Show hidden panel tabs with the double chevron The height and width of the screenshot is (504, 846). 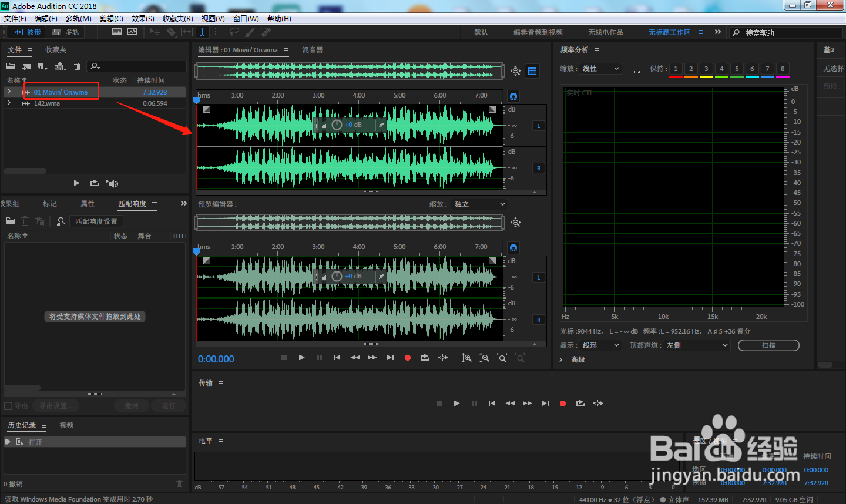point(184,203)
